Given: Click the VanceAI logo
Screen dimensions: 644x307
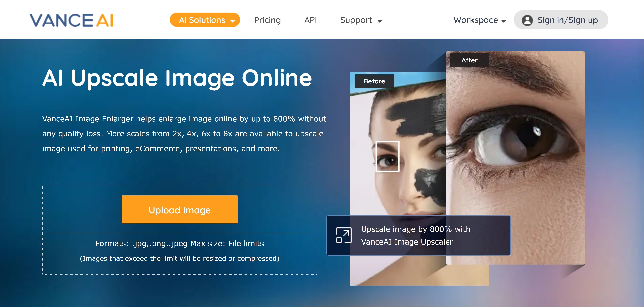Looking at the screenshot, I should pos(72,20).
